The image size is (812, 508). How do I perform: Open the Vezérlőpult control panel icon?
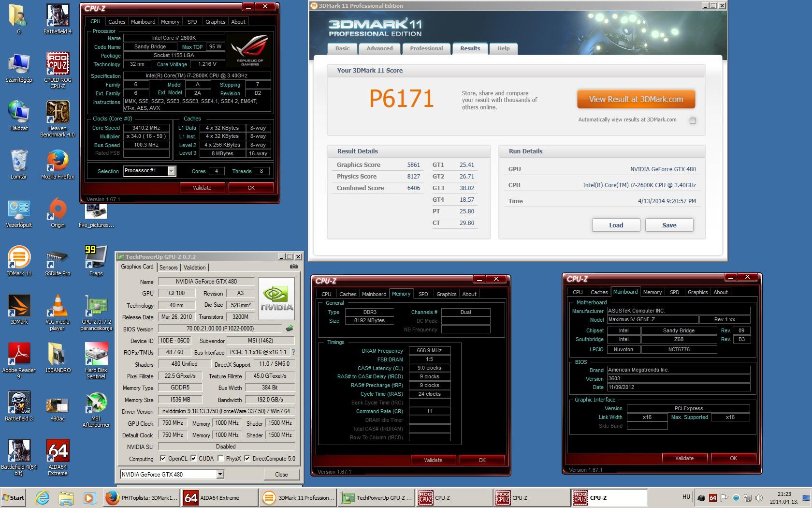(x=19, y=213)
